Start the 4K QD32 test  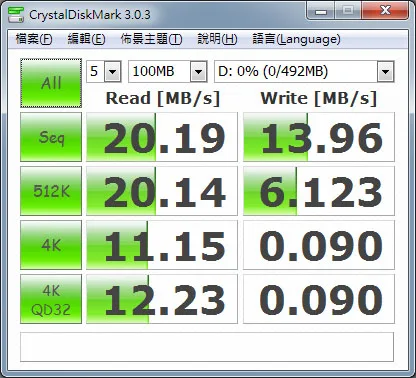[51, 299]
